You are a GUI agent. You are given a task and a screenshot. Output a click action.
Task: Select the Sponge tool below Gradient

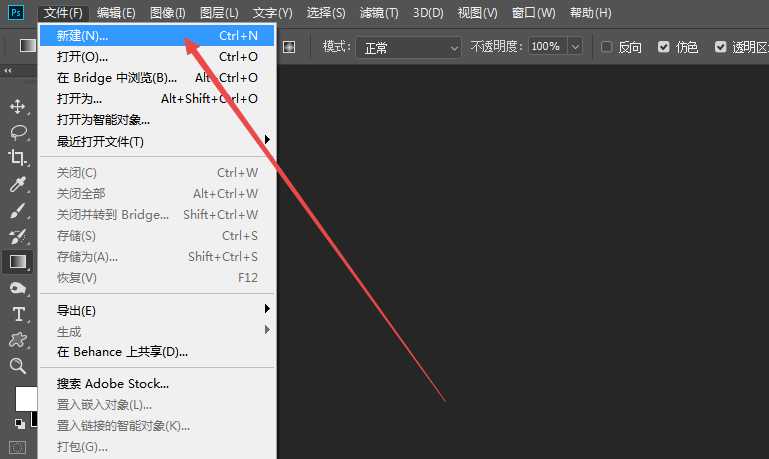[18, 288]
